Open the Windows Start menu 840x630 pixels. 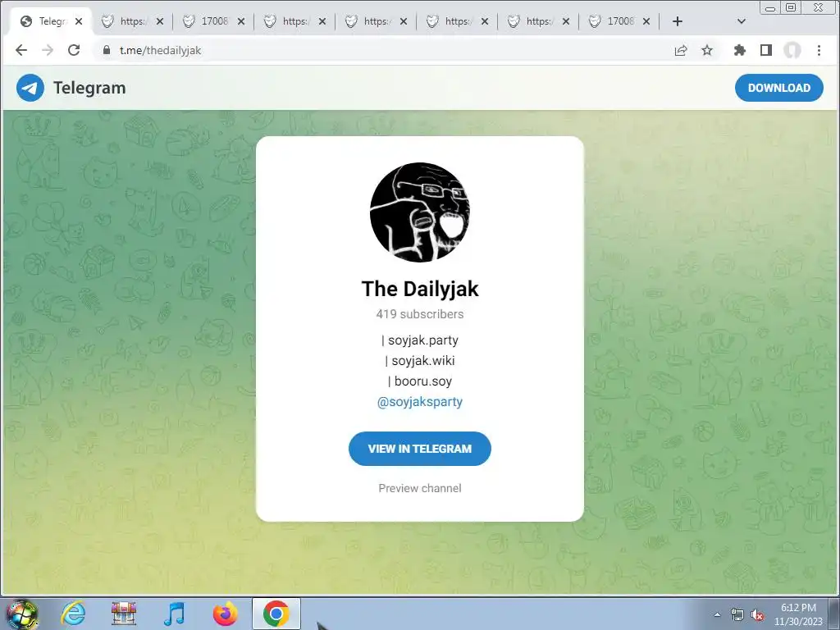coord(21,614)
